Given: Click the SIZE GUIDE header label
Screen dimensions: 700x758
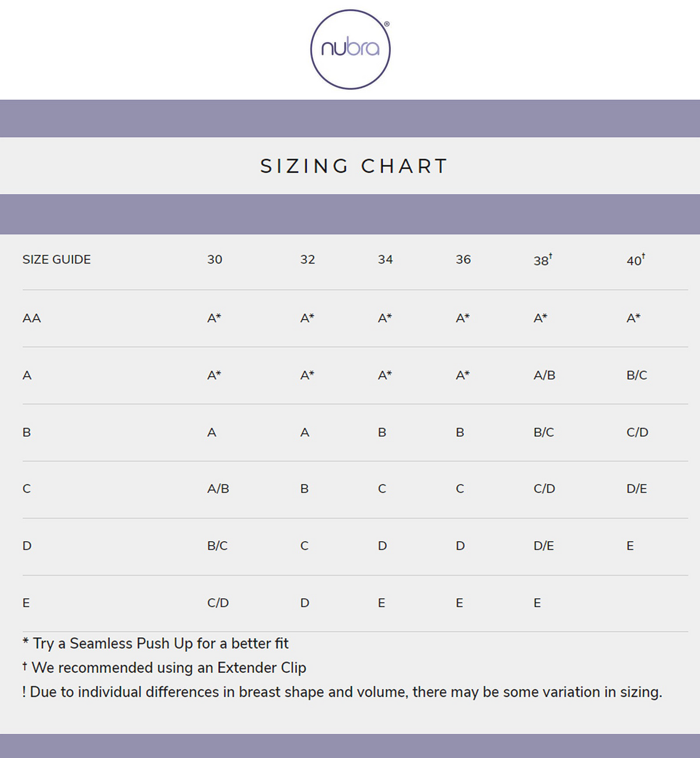Looking at the screenshot, I should [57, 259].
